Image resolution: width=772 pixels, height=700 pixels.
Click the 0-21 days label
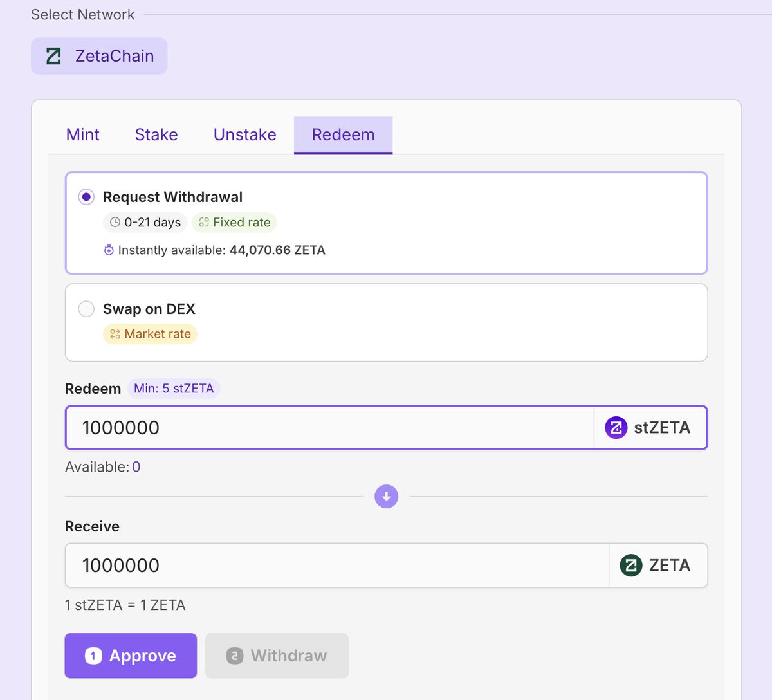[152, 223]
